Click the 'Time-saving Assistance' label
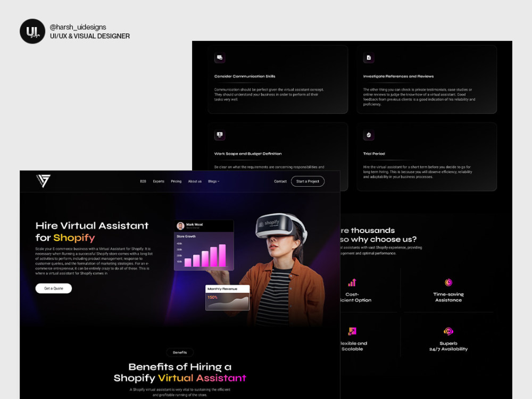This screenshot has width=532, height=399. click(x=448, y=297)
